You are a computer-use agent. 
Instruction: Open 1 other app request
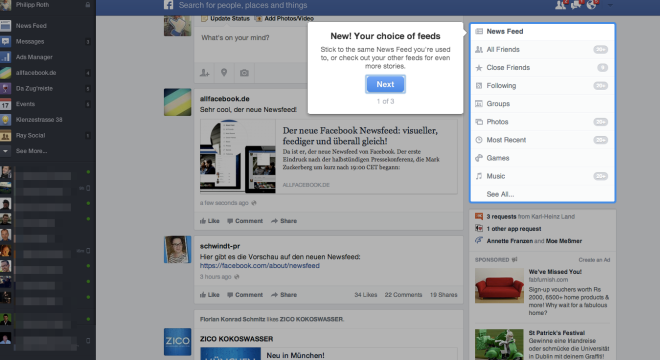[514, 229]
